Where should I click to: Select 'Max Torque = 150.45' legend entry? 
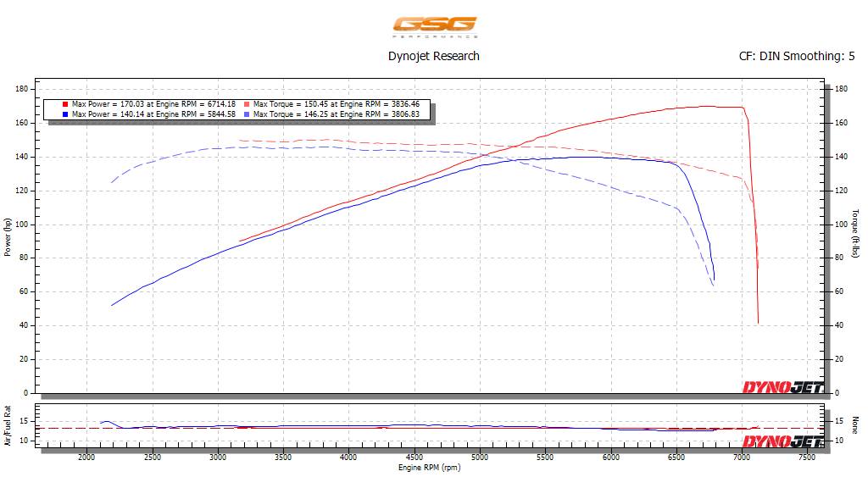[336, 104]
